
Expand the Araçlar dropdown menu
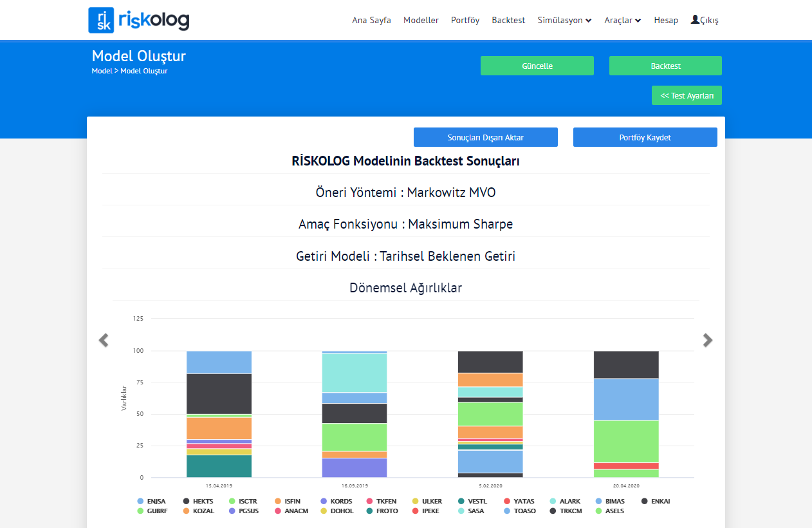click(x=622, y=21)
